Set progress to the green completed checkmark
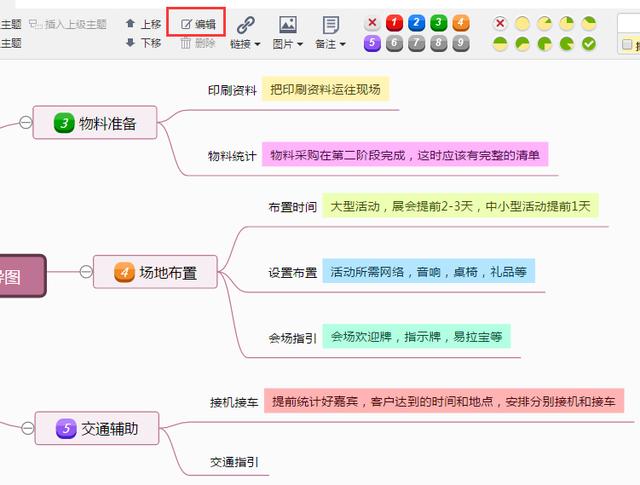The image size is (640, 485). click(589, 43)
